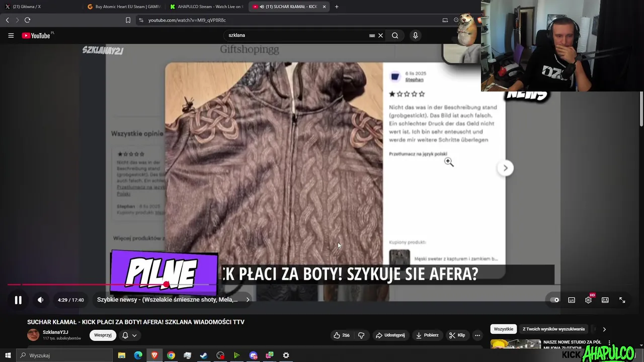The height and width of the screenshot is (362, 644).
Task: Dislike the video with thumbs-down
Action: tap(361, 335)
